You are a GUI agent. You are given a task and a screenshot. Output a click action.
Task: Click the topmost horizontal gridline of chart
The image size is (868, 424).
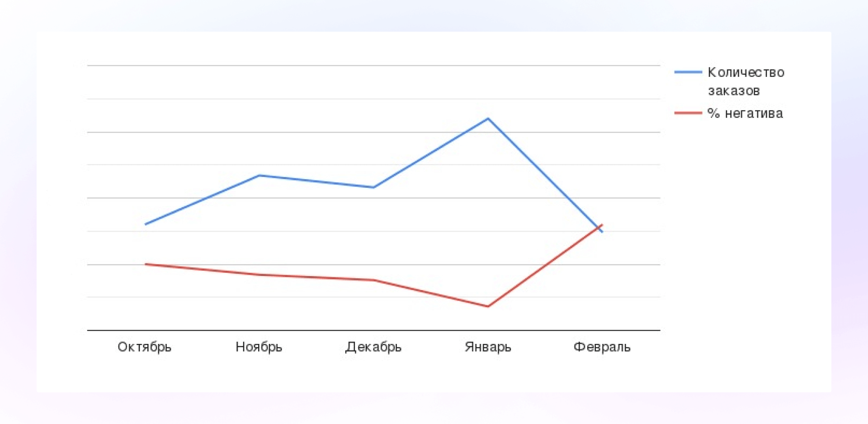click(373, 66)
